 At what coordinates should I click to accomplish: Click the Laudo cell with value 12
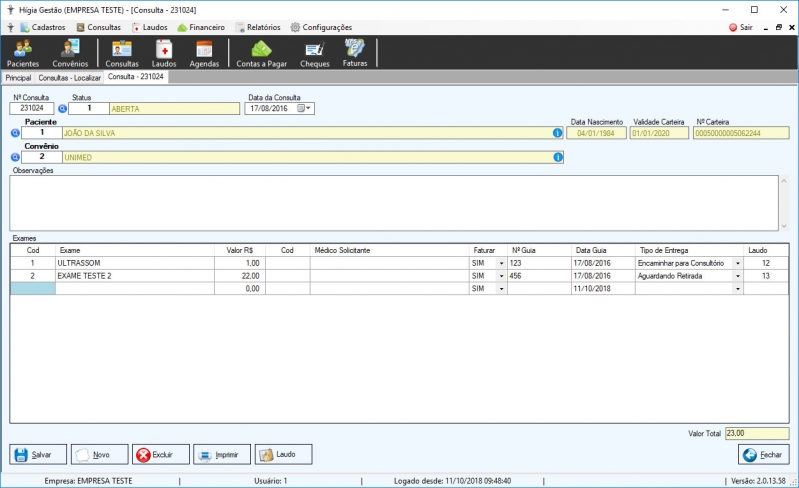(x=766, y=263)
